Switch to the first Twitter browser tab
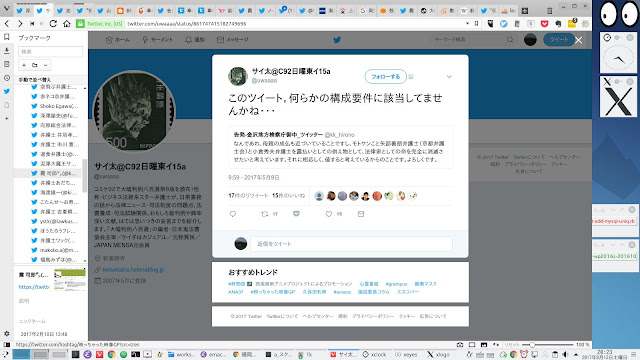 23,11
